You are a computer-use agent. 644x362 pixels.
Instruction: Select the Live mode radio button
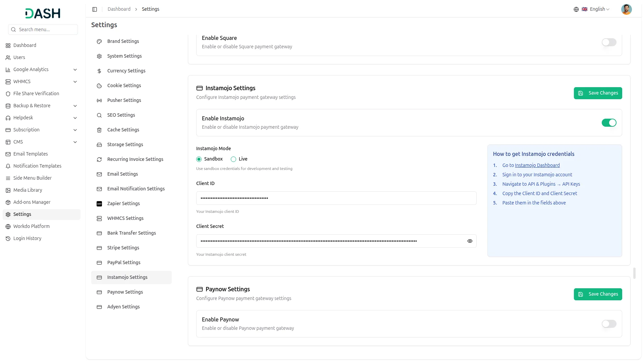tap(233, 159)
